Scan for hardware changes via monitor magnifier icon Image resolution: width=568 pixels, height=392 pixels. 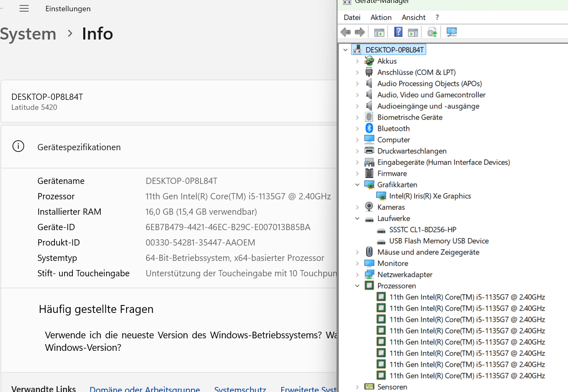[x=451, y=32]
